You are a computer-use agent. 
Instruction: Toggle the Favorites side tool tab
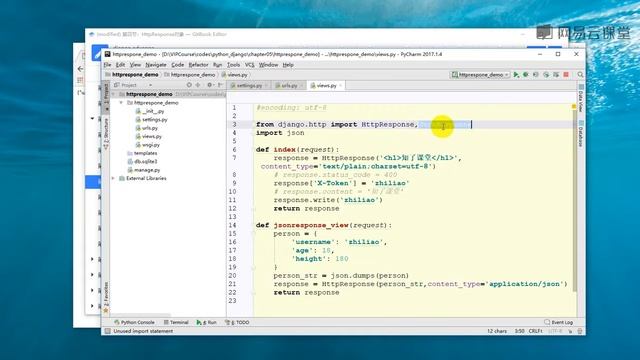[106, 298]
